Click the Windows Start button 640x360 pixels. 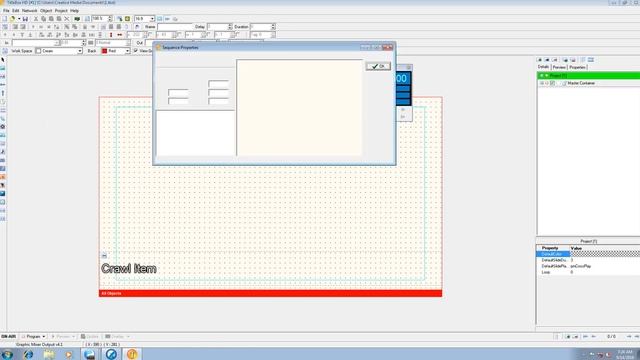click(x=7, y=354)
